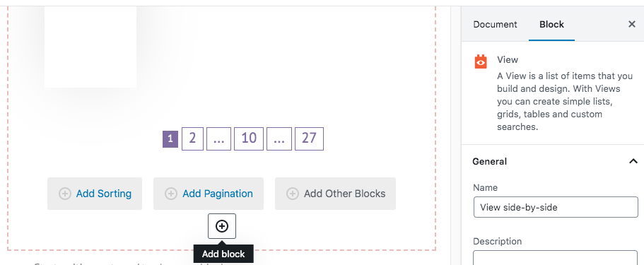Focus the Name field View side-by-side
Image resolution: width=644 pixels, height=265 pixels.
tap(556, 207)
